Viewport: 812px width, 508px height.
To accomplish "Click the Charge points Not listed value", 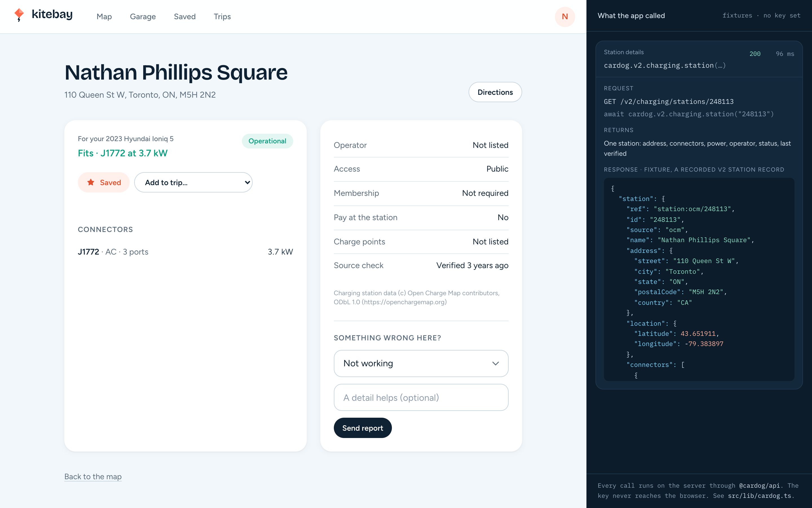I will point(490,242).
